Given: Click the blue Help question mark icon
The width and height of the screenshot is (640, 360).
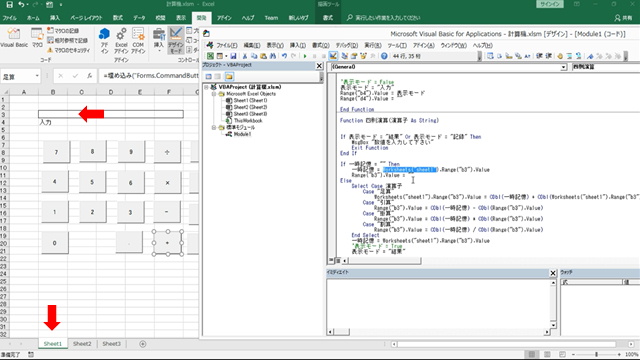Looking at the screenshot, I should click(384, 56).
